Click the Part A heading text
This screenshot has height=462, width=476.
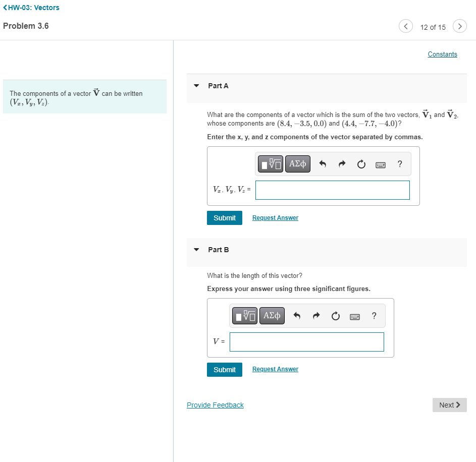(218, 86)
